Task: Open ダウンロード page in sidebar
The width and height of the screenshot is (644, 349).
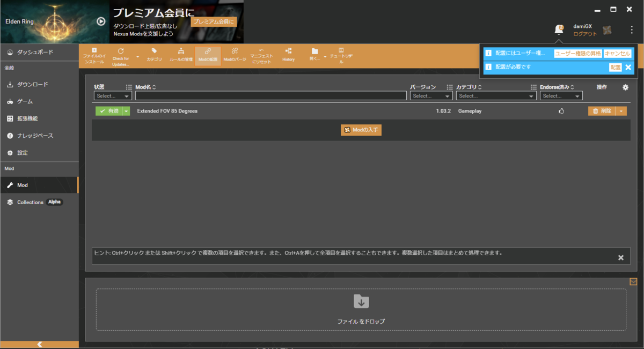Action: coord(39,84)
